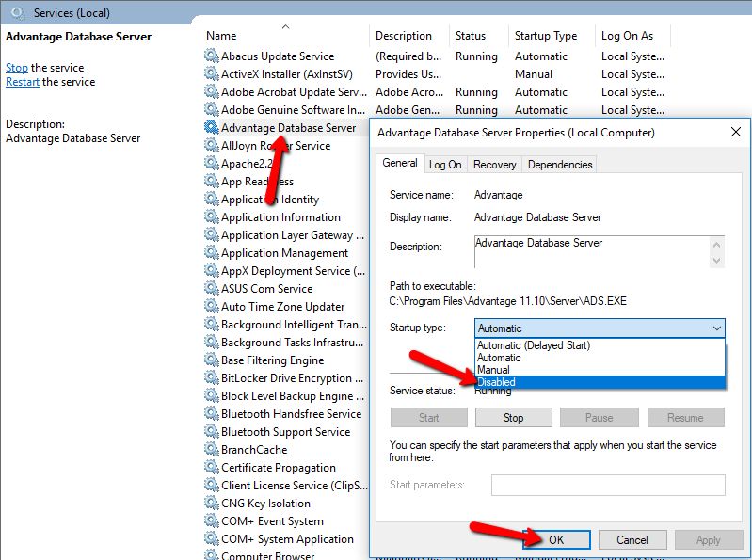Click the Bluetooth Support Service gear icon

211,431
